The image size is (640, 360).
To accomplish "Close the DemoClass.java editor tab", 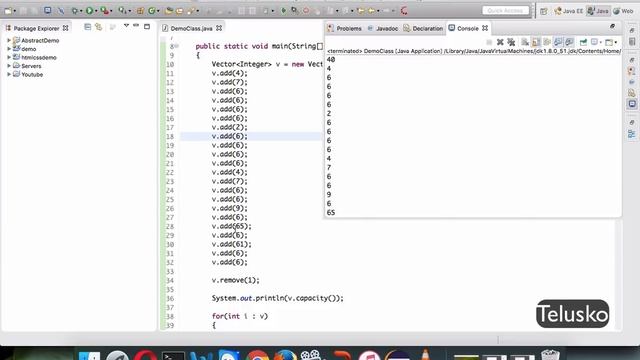I will click(219, 28).
